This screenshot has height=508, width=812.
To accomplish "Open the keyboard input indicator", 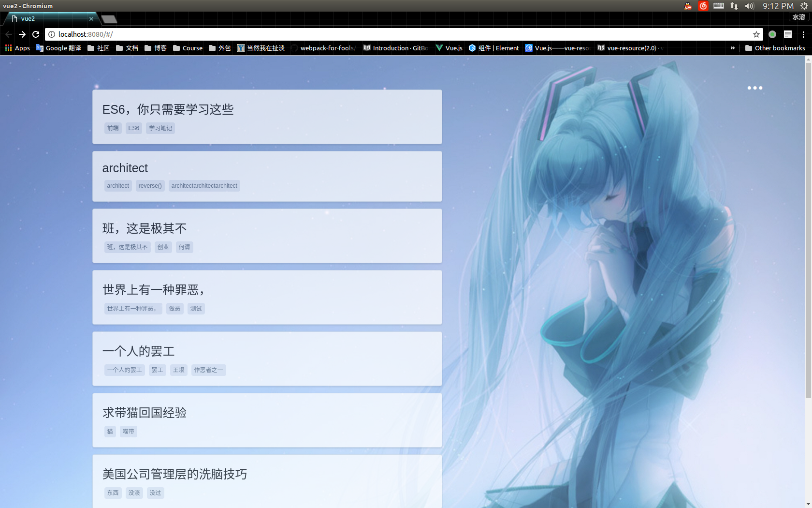I will [719, 6].
